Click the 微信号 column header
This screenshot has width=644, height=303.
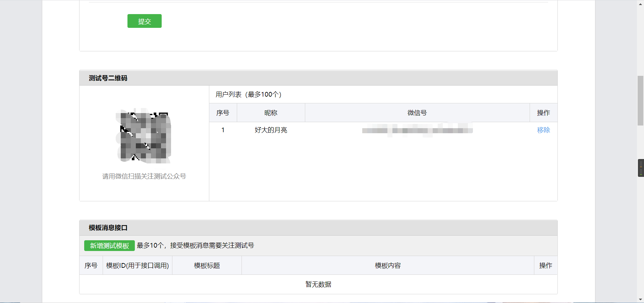pos(417,113)
